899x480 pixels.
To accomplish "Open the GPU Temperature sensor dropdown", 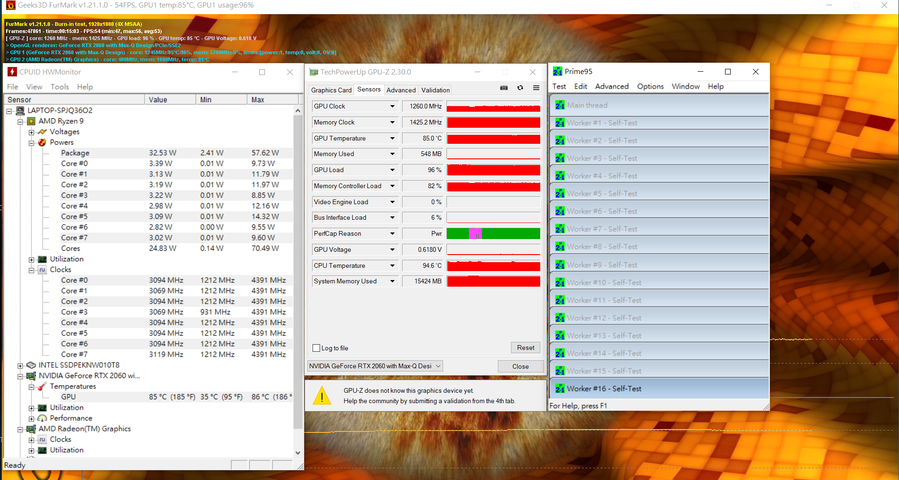I will click(392, 138).
